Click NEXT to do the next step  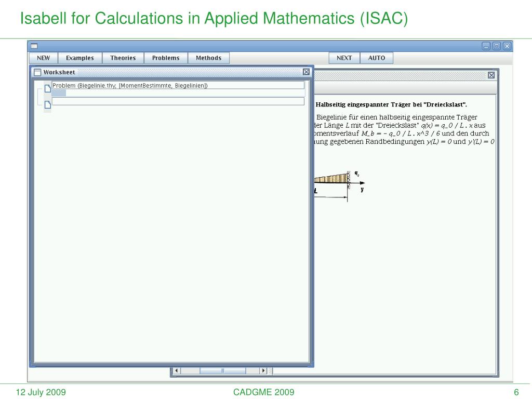point(344,58)
